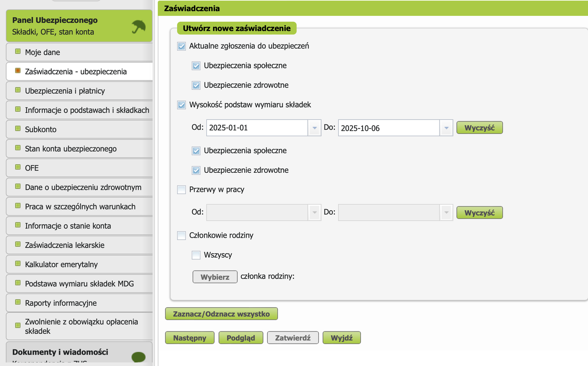Expand the Od date dropdown under Przerwy w pracy

314,212
